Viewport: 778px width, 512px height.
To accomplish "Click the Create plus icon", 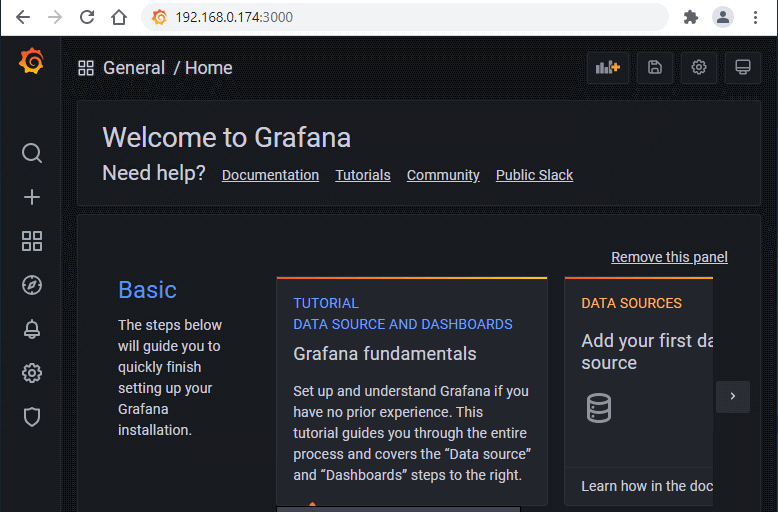I will [x=32, y=197].
